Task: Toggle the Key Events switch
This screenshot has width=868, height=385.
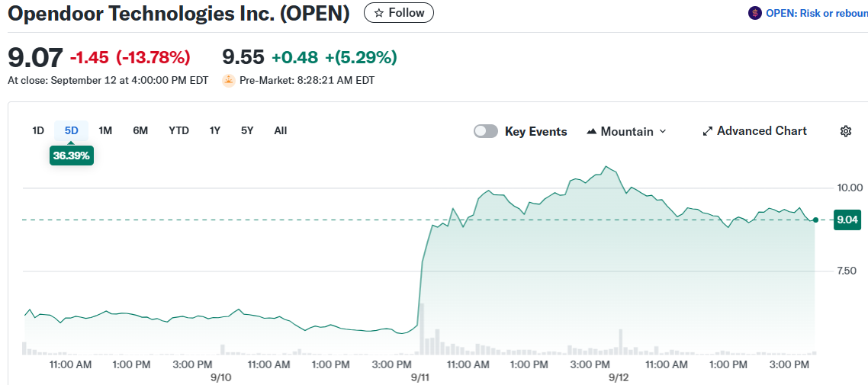Action: [486, 131]
